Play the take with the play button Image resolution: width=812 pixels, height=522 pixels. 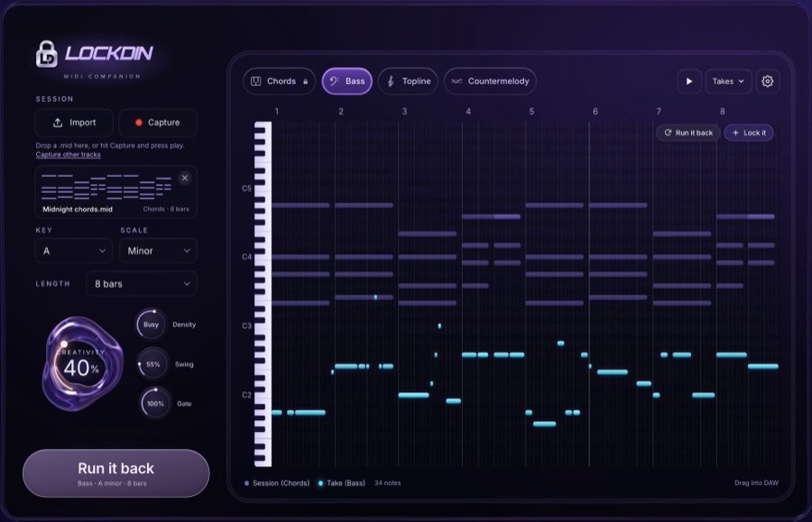tap(689, 81)
